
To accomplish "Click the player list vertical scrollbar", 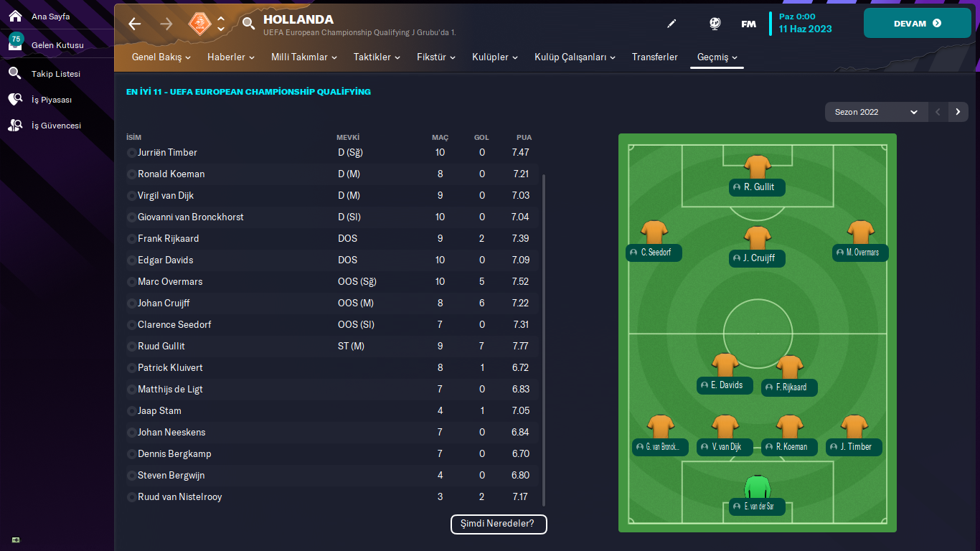I will tap(544, 337).
